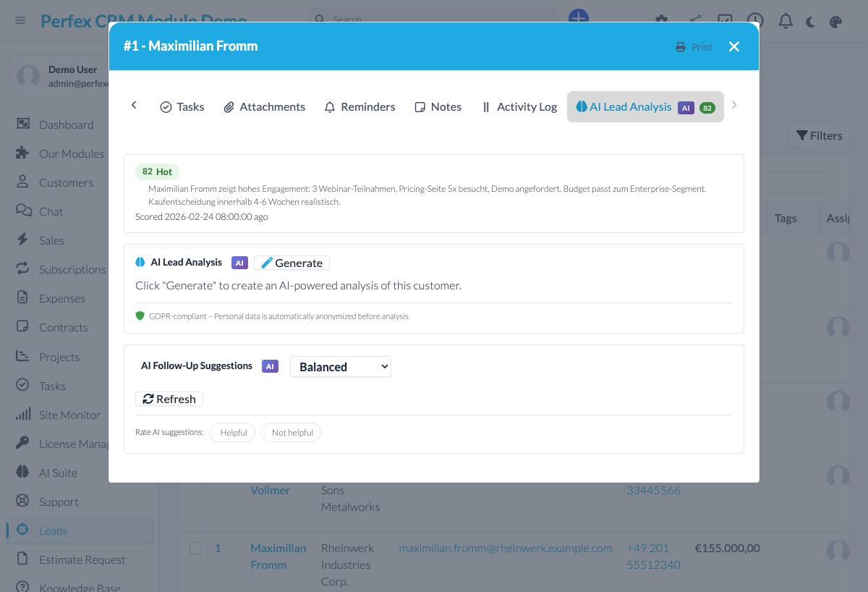The height and width of the screenshot is (592, 868).
Task: Toggle dark mode moon icon
Action: 811,22
